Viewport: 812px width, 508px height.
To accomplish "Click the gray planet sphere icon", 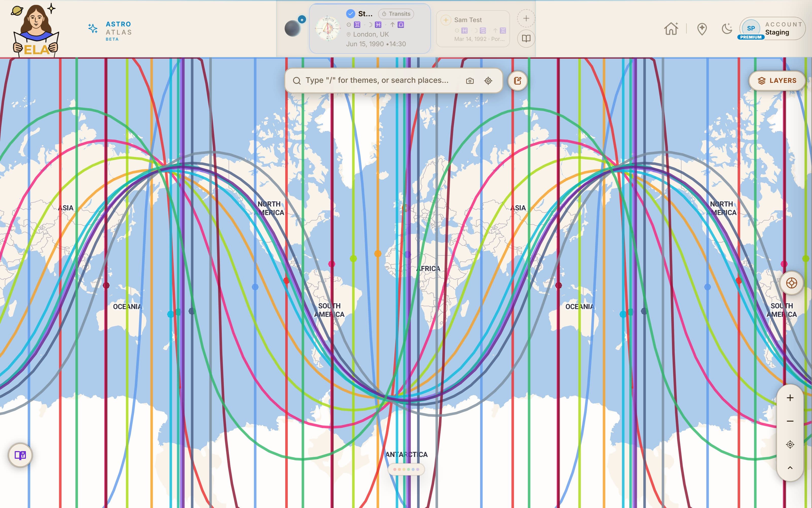I will tap(293, 28).
